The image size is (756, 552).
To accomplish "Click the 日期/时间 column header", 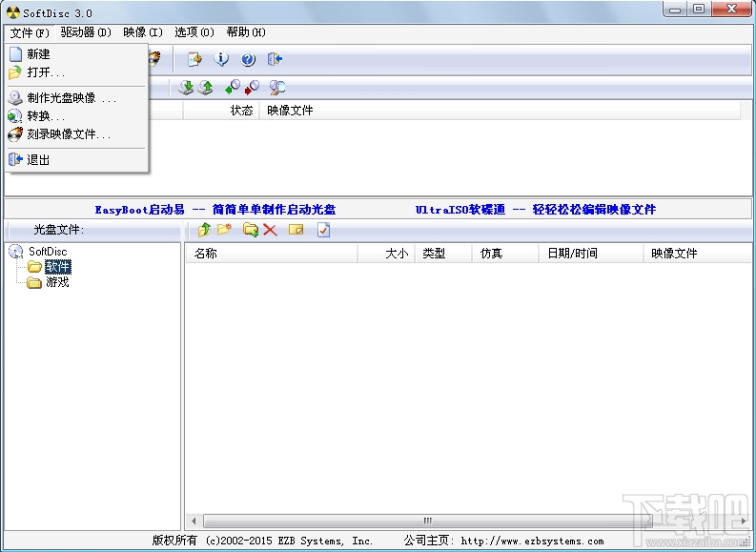I will (591, 253).
